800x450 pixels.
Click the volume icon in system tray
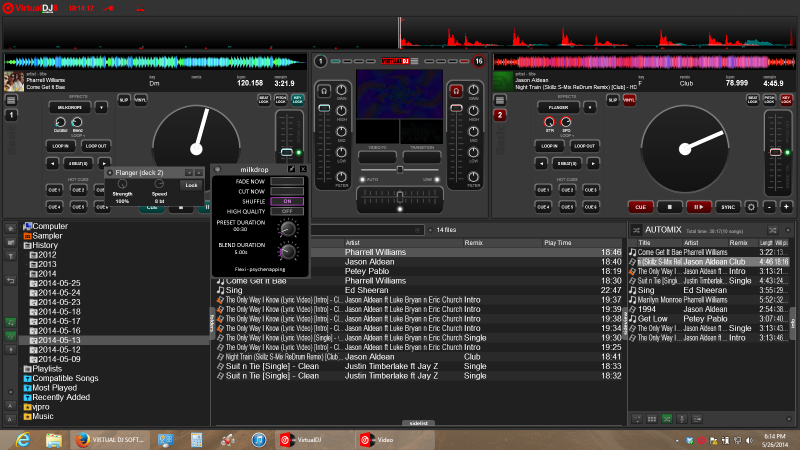pyautogui.click(x=749, y=440)
